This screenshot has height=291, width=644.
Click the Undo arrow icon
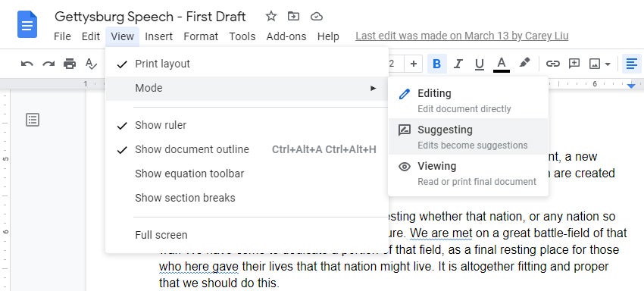click(27, 64)
